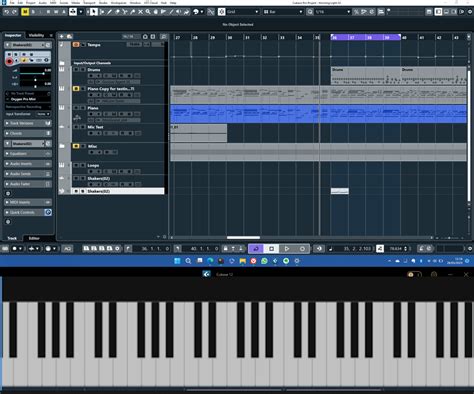Select the small Shakers MIDI clip
Viewport: 474px width, 394px height.
coord(340,191)
